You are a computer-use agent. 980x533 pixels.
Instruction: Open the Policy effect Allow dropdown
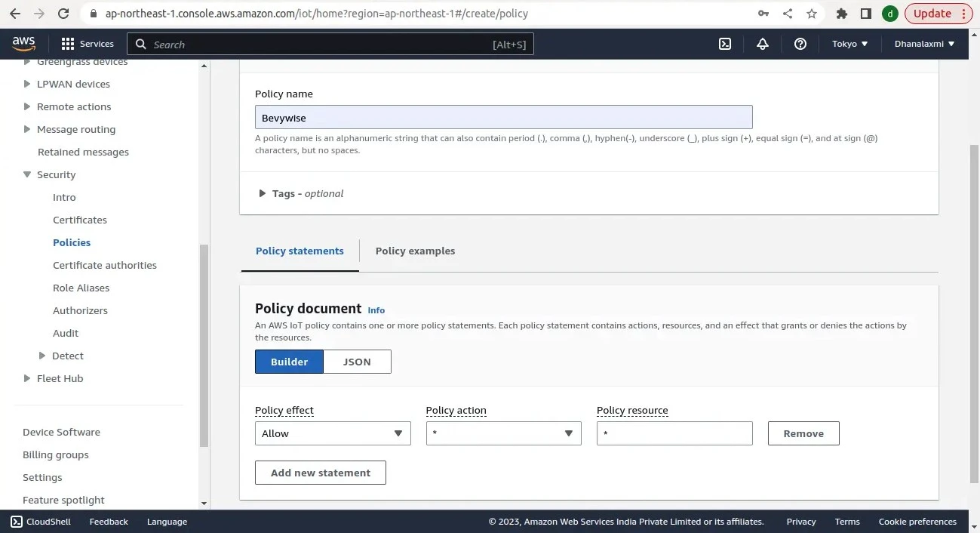(333, 433)
